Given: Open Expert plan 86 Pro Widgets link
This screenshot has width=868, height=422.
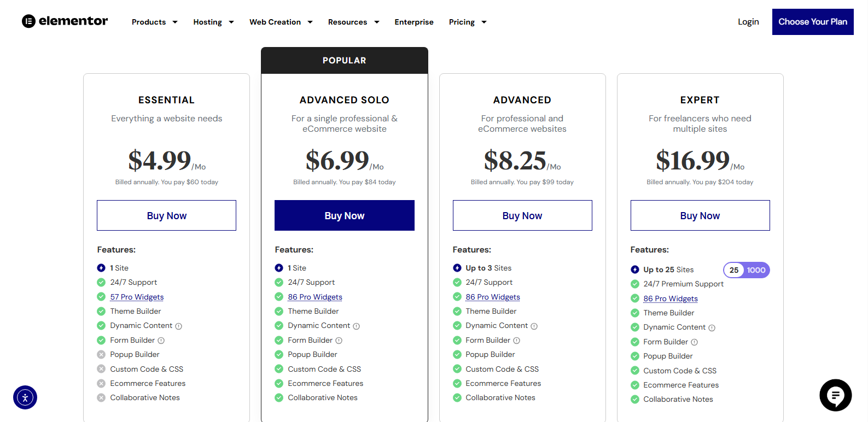Looking at the screenshot, I should pyautogui.click(x=671, y=298).
